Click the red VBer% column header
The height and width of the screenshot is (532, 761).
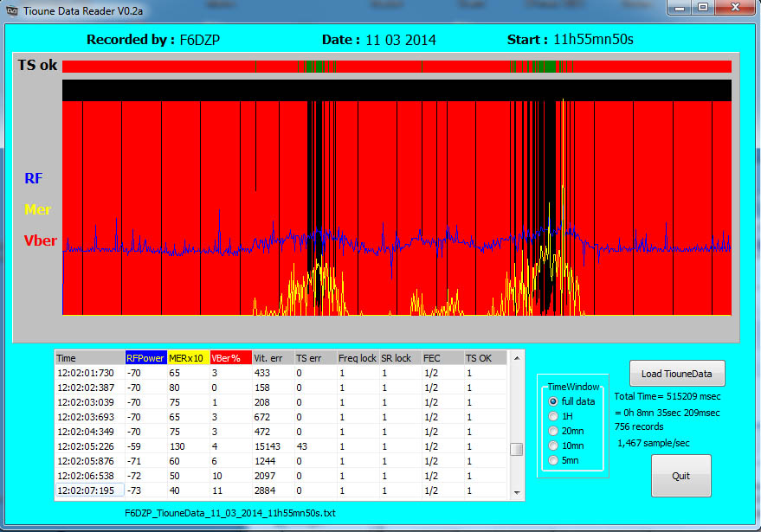231,358
